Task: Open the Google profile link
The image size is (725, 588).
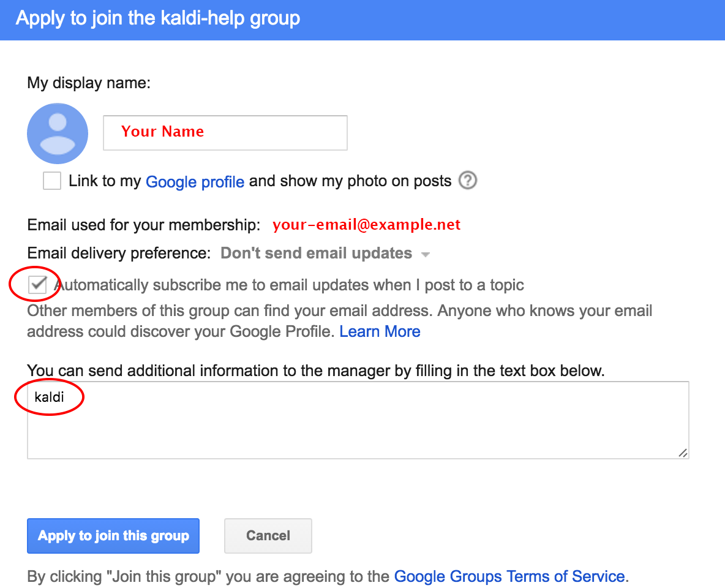Action: [195, 182]
